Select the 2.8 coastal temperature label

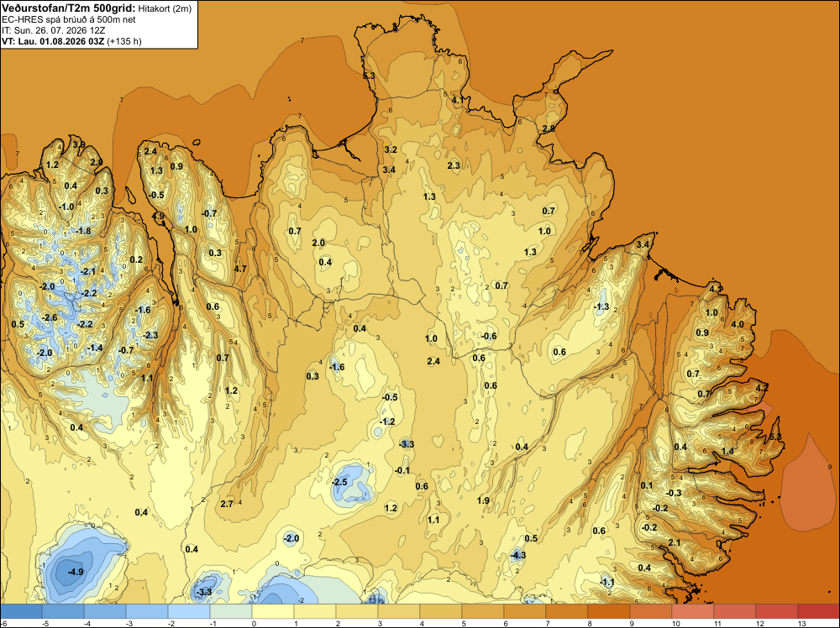tap(549, 128)
